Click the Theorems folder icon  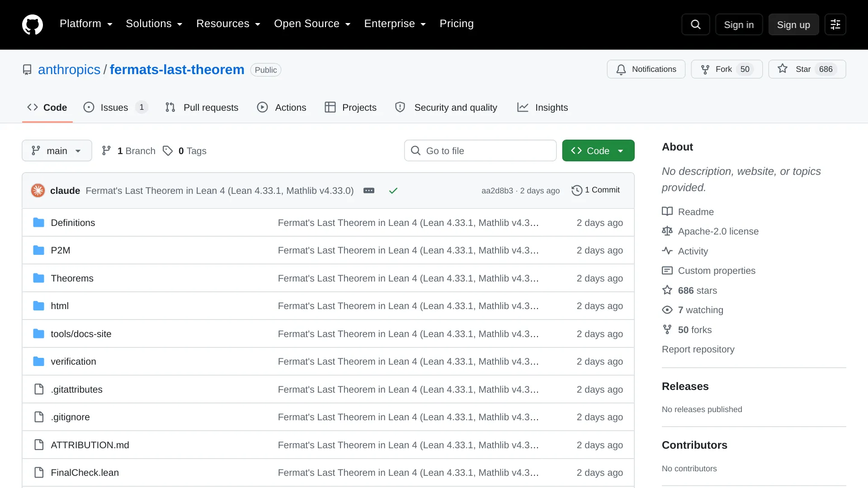click(x=39, y=278)
